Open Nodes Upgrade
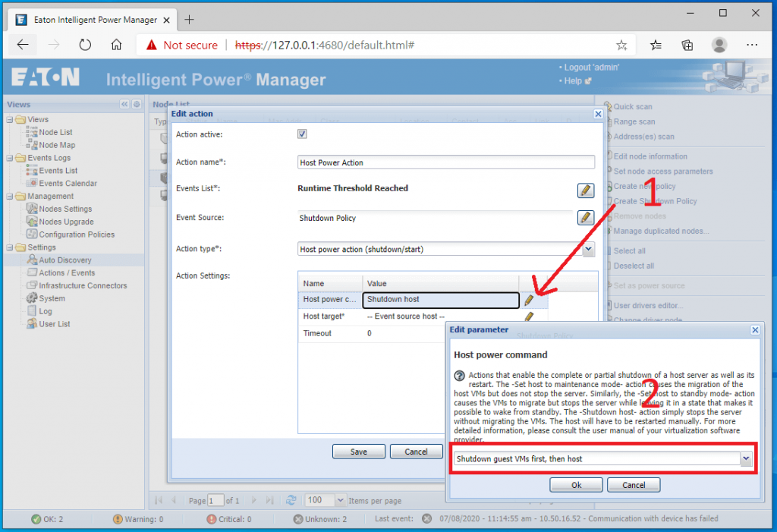The height and width of the screenshot is (532, 777). pos(66,222)
